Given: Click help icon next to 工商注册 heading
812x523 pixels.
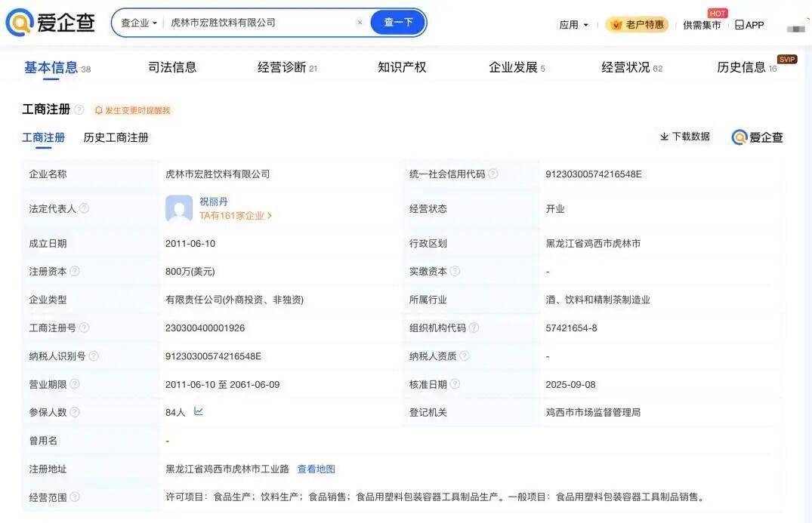Looking at the screenshot, I should 79,109.
